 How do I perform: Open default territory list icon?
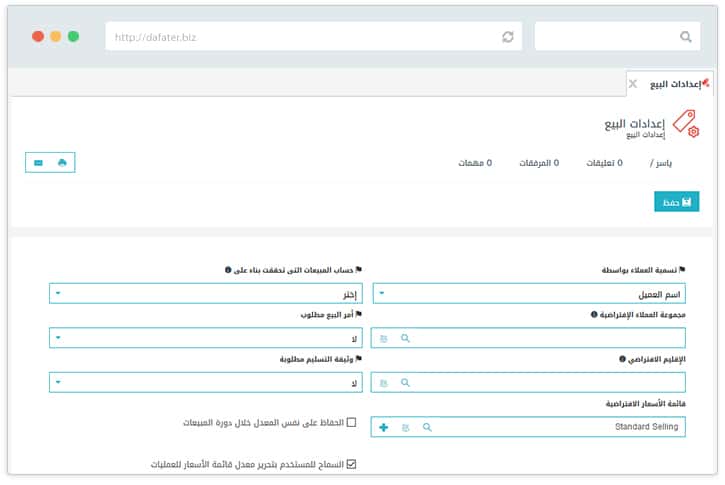(384, 383)
